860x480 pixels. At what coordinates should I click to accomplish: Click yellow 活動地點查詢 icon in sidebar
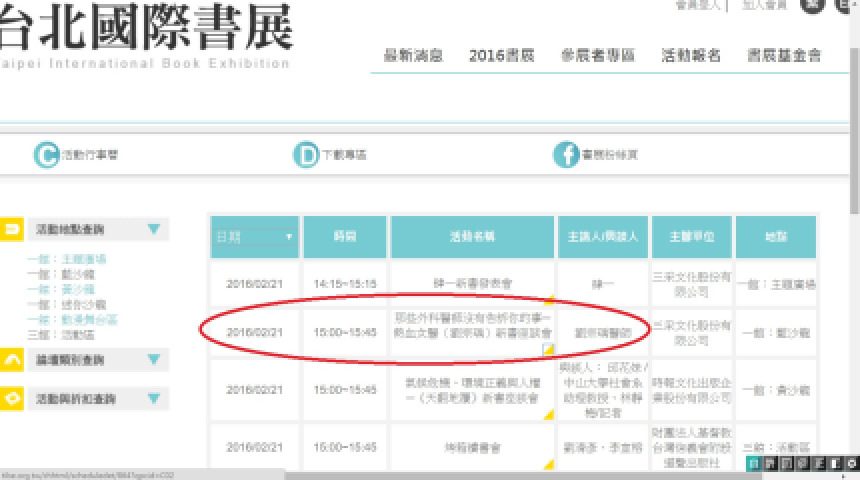[x=12, y=230]
